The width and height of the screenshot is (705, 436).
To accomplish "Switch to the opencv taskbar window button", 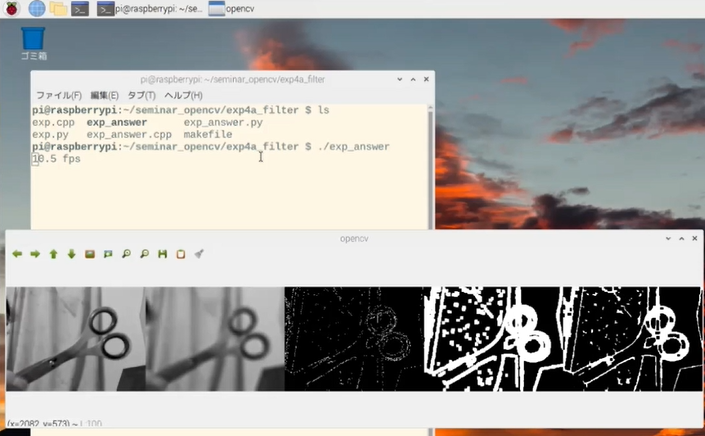I will coord(231,9).
